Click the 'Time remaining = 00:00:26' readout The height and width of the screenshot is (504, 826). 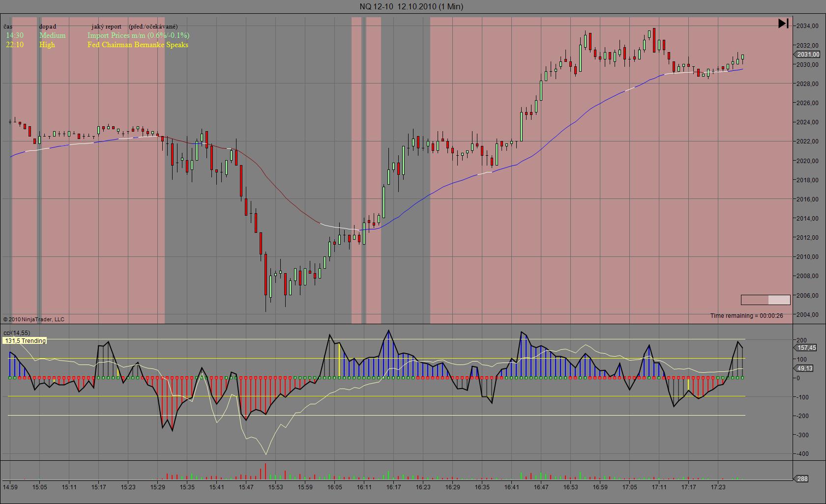click(746, 316)
